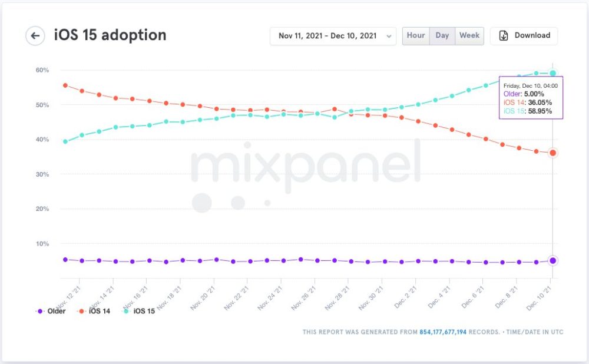This screenshot has width=589, height=364.
Task: Select the circled iOS 14 point on Dec 10
Action: 552,153
